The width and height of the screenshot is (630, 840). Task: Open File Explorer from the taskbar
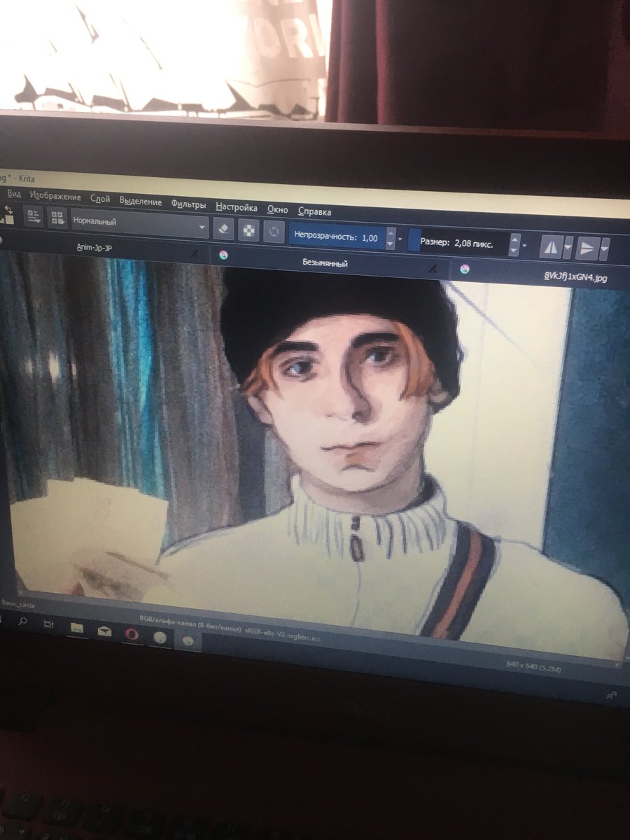(x=77, y=626)
